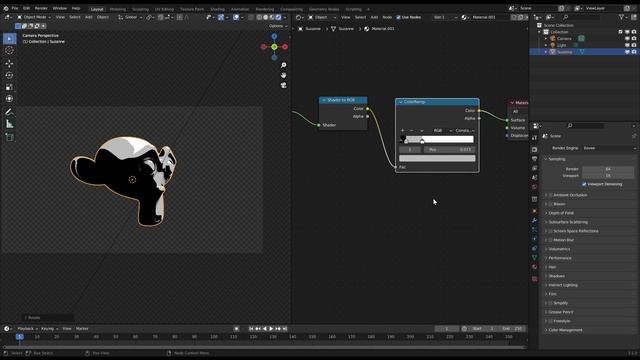
Task: Click the Render samples field
Action: click(608, 169)
